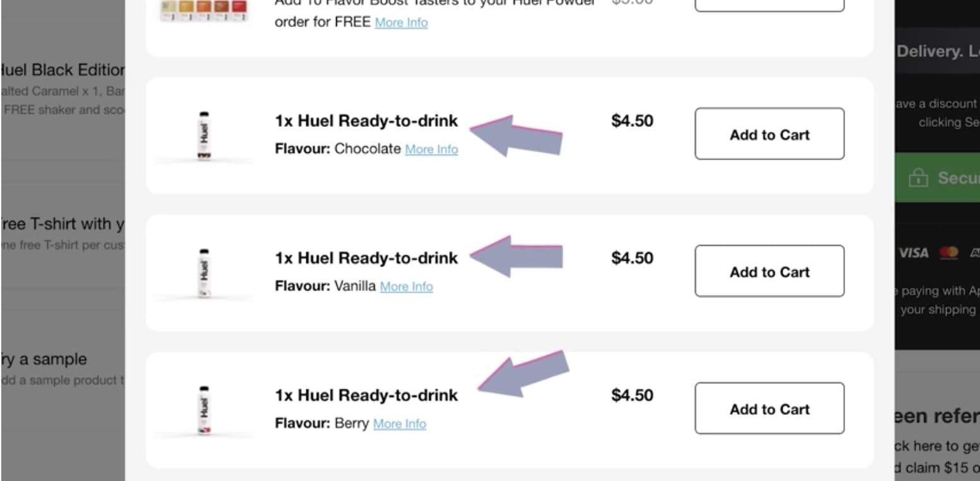Open More Info for Berry flavour

(399, 424)
